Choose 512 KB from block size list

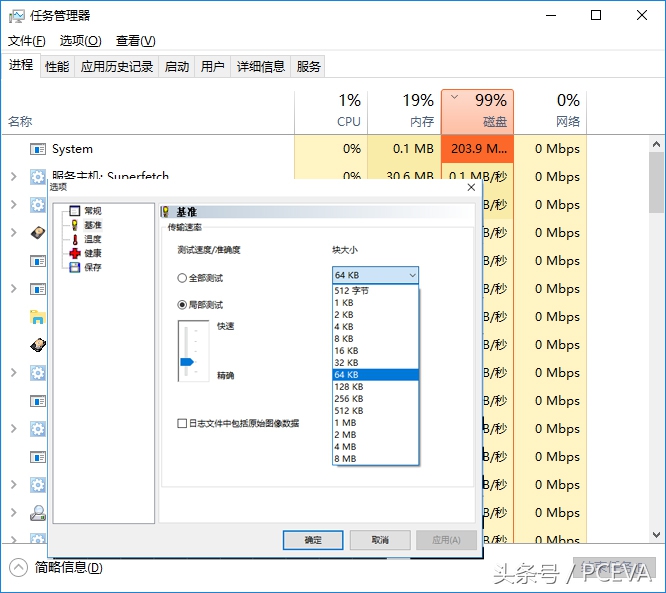375,411
